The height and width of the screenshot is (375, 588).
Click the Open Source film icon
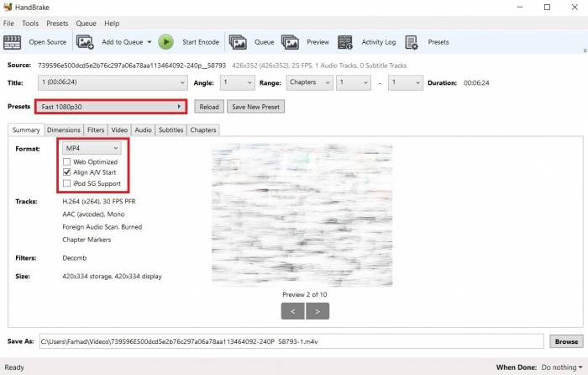14,41
